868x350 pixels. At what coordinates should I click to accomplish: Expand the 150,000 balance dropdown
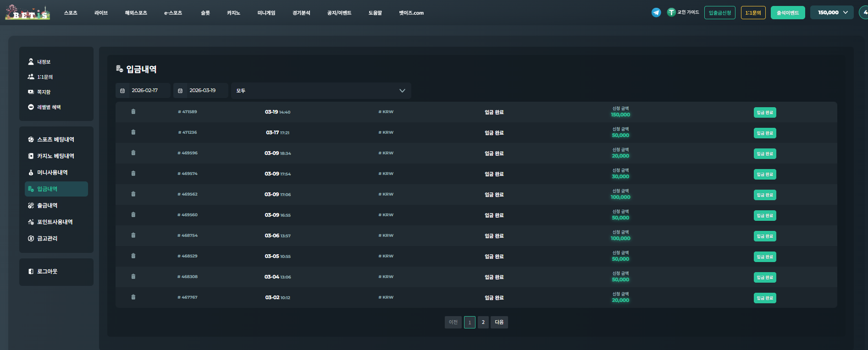pyautogui.click(x=832, y=12)
